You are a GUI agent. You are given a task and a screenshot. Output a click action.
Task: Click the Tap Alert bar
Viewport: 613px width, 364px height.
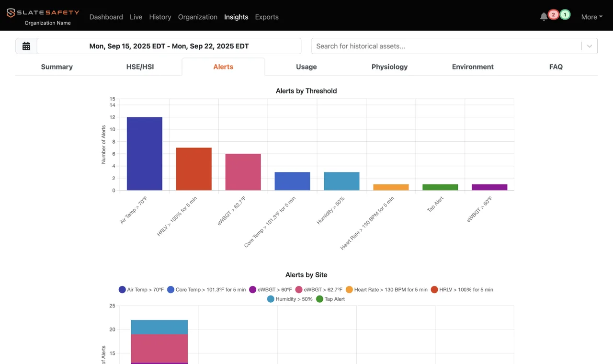440,187
